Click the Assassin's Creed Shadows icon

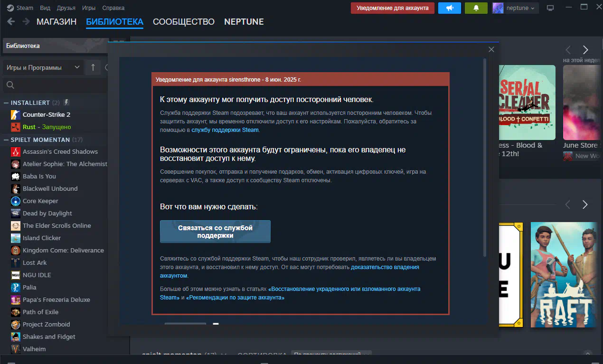pos(16,152)
